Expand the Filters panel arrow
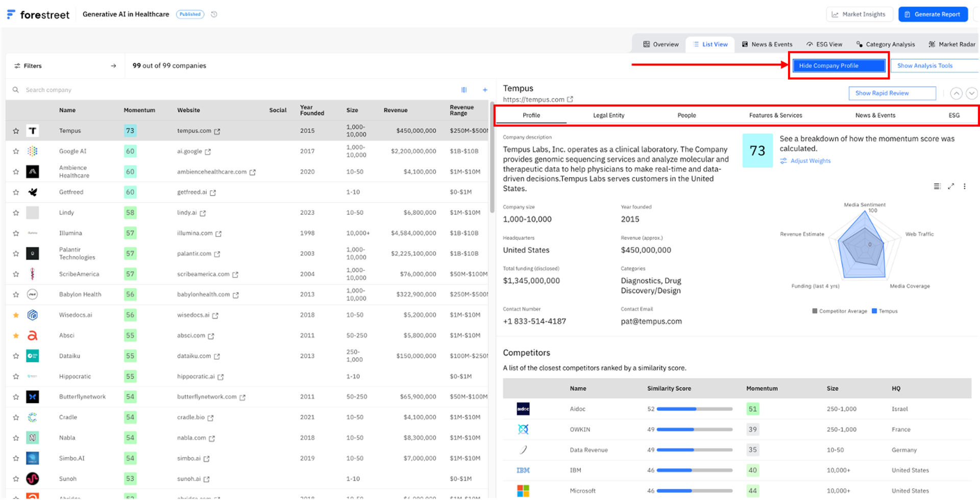The height and width of the screenshot is (500, 980). tap(113, 66)
